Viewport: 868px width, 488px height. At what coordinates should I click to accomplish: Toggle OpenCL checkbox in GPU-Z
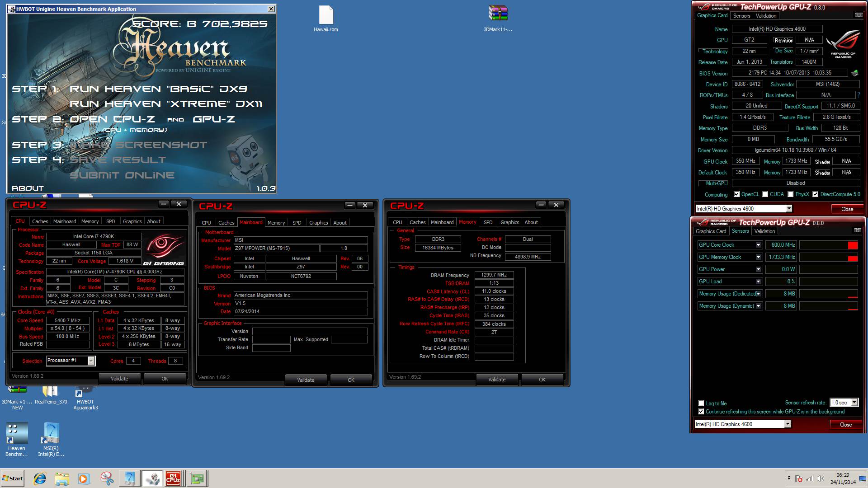click(x=736, y=194)
